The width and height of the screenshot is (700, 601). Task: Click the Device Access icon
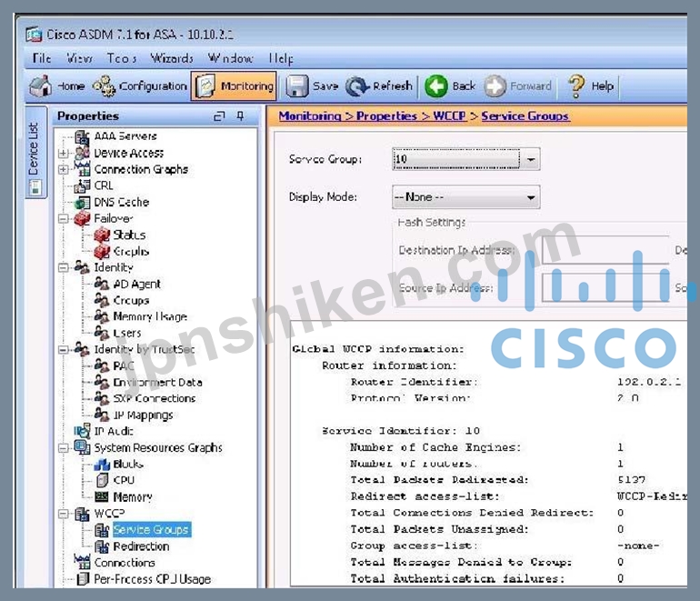pos(82,153)
